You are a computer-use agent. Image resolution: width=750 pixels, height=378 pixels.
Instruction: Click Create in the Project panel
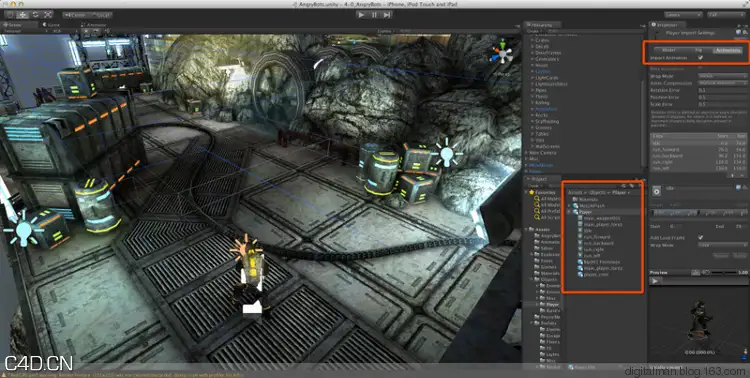tap(533, 186)
